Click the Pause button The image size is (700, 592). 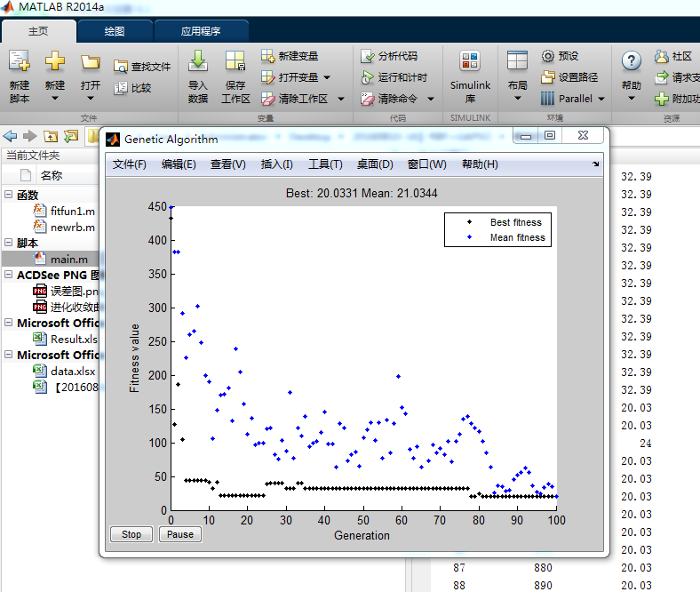point(180,534)
